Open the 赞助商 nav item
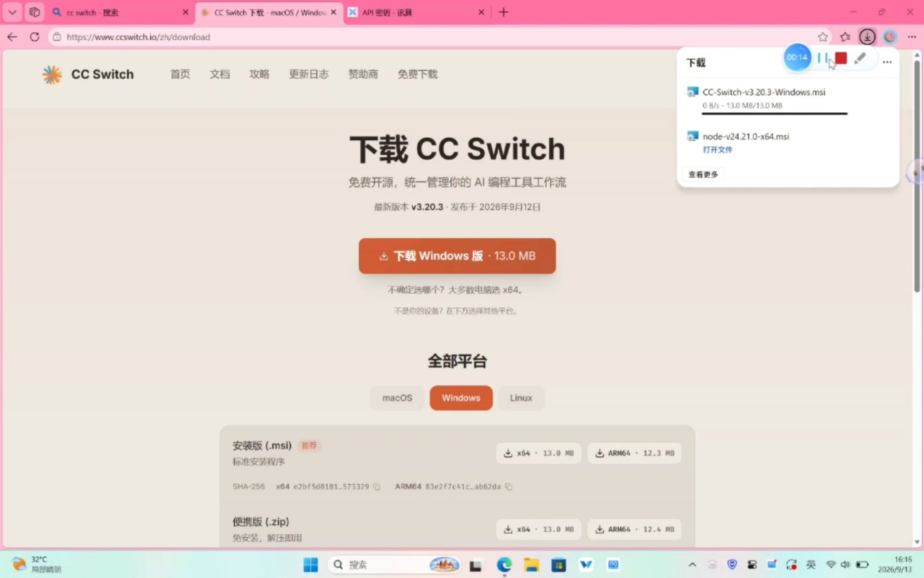The image size is (924, 578). coord(363,74)
